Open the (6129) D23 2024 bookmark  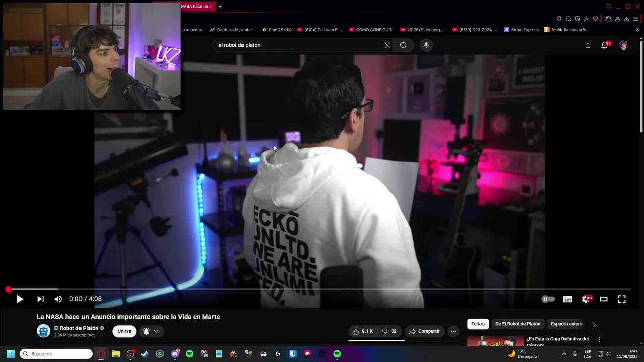click(475, 30)
